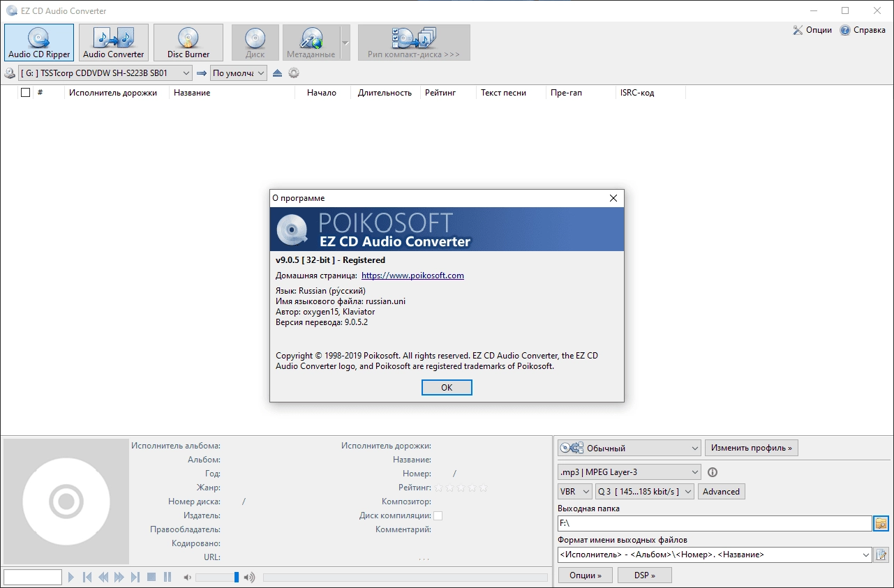Click the DSP » button
This screenshot has width=894, height=588.
pyautogui.click(x=645, y=575)
